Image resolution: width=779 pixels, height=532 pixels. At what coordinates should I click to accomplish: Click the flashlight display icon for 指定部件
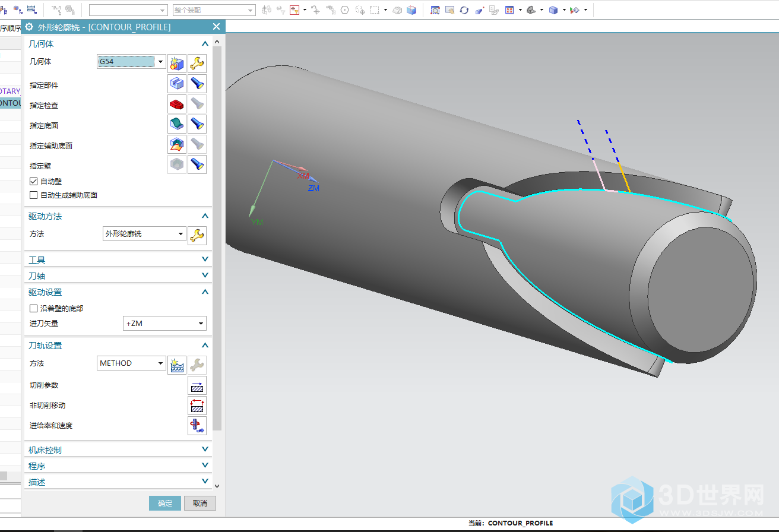coord(197,84)
